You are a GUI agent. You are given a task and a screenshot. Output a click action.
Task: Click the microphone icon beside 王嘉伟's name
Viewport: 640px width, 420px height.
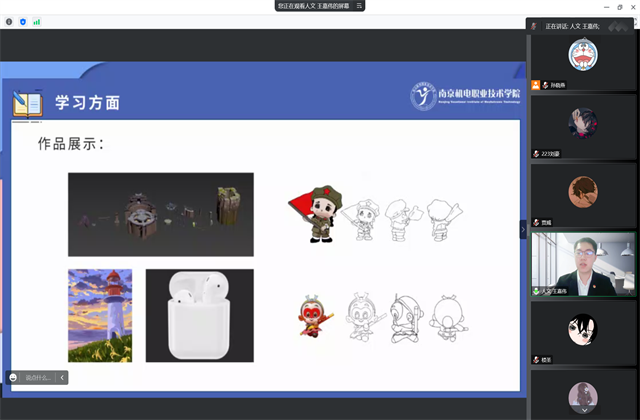(x=536, y=291)
